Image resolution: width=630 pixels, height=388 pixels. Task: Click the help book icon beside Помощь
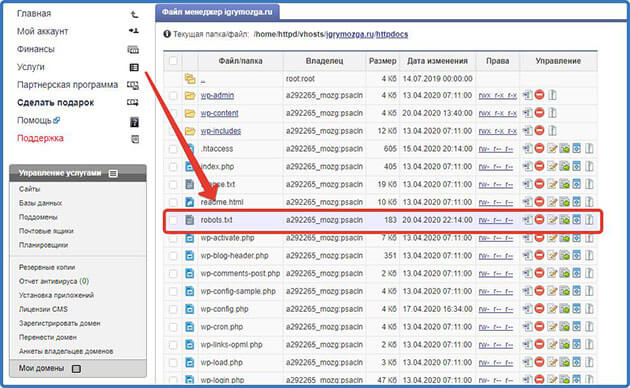point(134,122)
